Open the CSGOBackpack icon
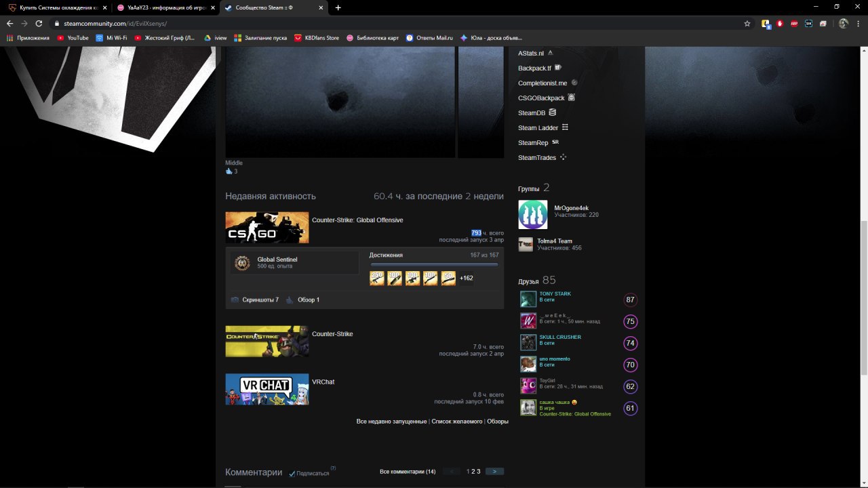The height and width of the screenshot is (488, 868). (572, 98)
